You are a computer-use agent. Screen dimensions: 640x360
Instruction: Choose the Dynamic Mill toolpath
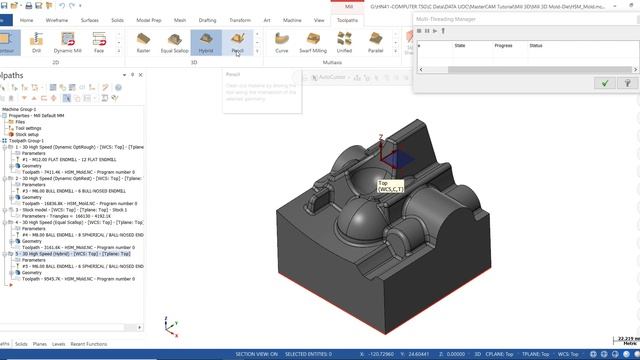68,42
